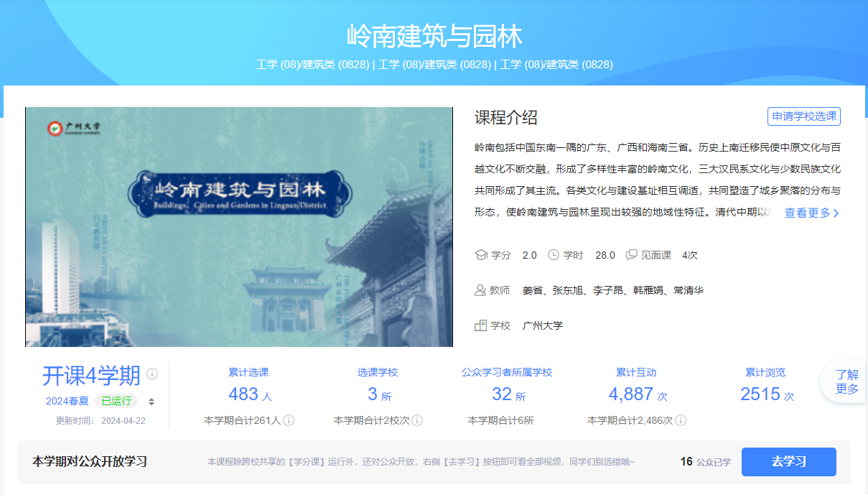Click the 广州大学 school name
Screen dimensions: 868x495
543,325
